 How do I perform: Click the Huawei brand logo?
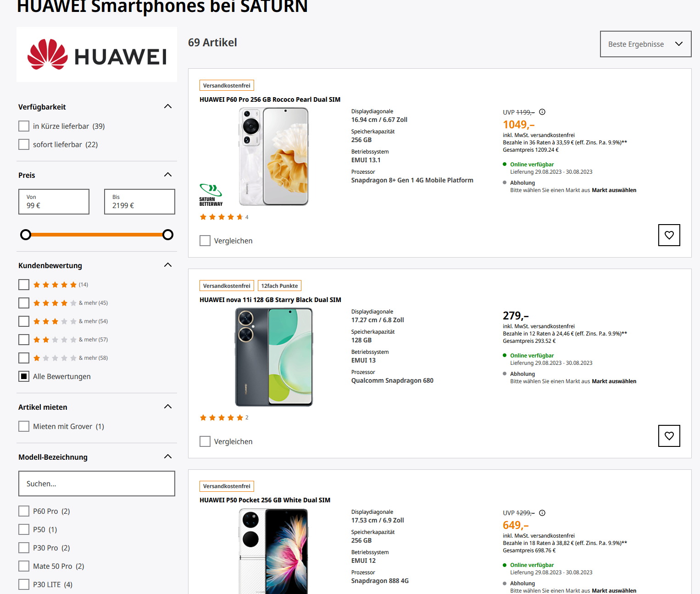point(97,55)
